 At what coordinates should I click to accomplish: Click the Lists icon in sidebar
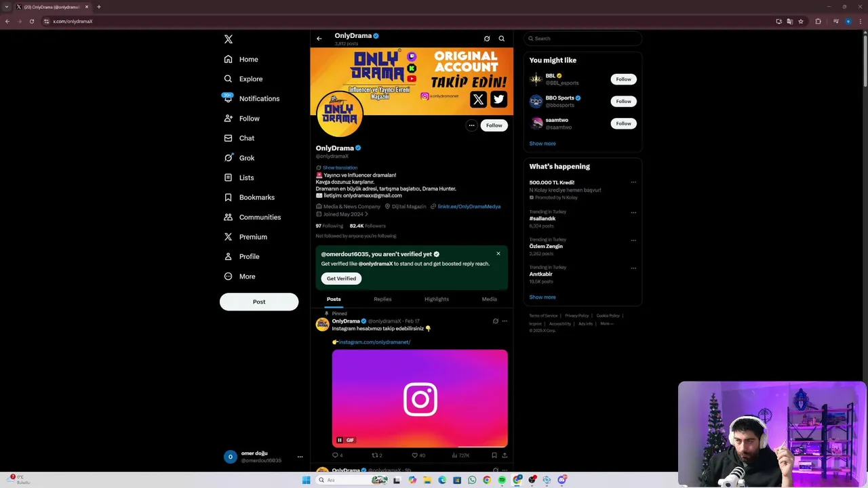point(229,178)
